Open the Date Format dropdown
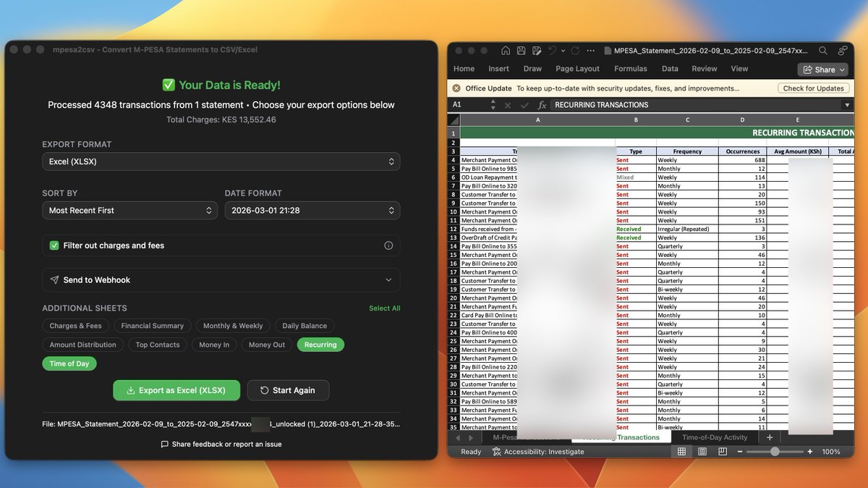This screenshot has width=868, height=488. 312,210
